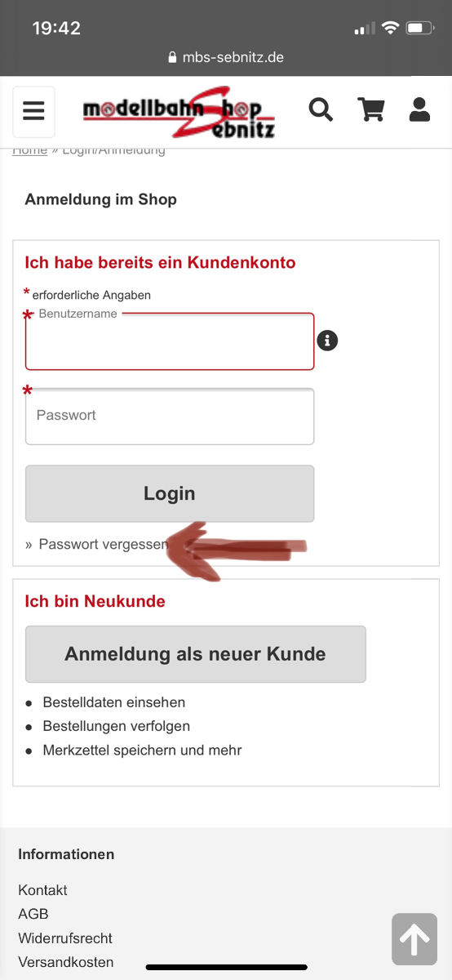Tap the mbs-sebnitz.de address bar
Image resolution: width=452 pixels, height=980 pixels.
coord(226,58)
